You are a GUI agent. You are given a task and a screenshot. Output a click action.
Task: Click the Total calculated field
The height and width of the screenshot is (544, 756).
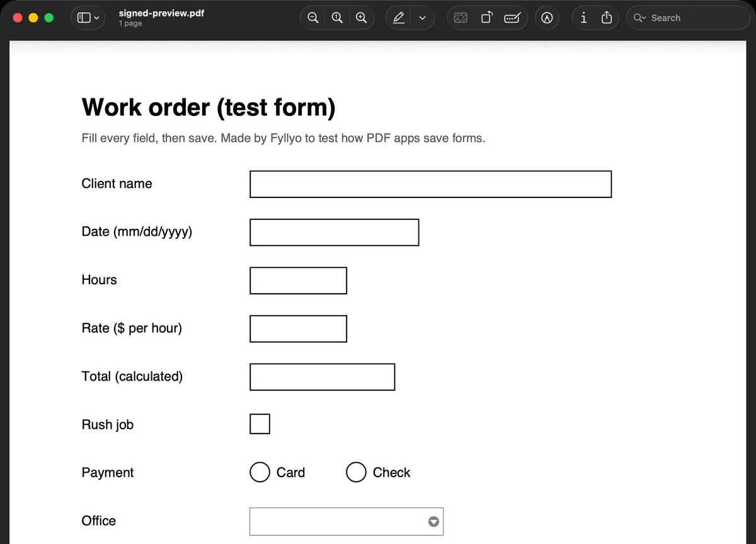tap(323, 377)
